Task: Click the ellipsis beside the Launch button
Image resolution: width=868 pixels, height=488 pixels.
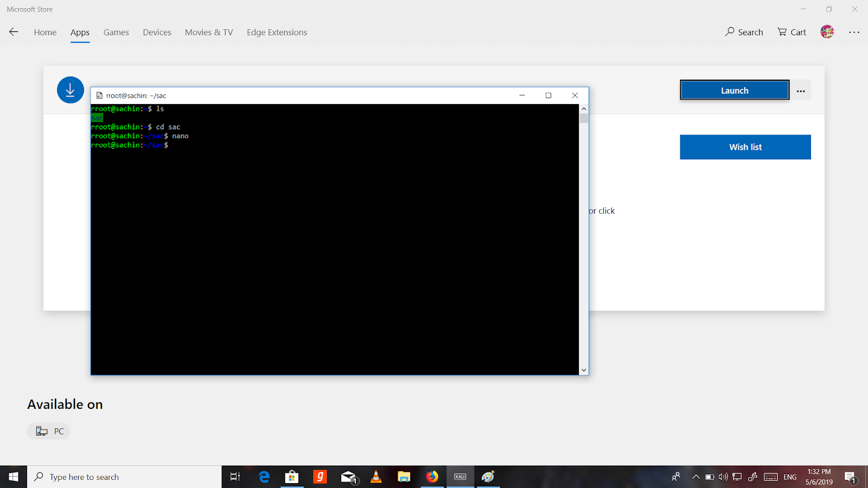Action: coord(801,91)
